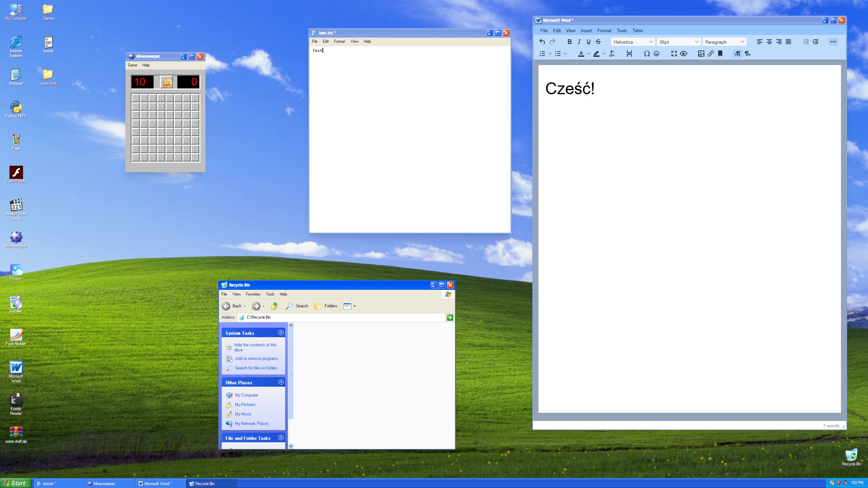The image size is (868, 488).
Task: Toggle the more toolbar options button
Action: (x=833, y=42)
